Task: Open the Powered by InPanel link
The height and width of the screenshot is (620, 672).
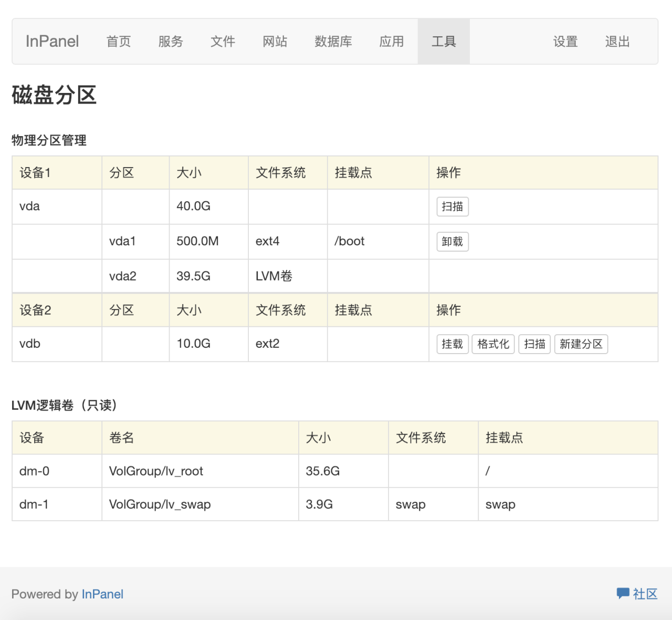Action: coord(102,594)
